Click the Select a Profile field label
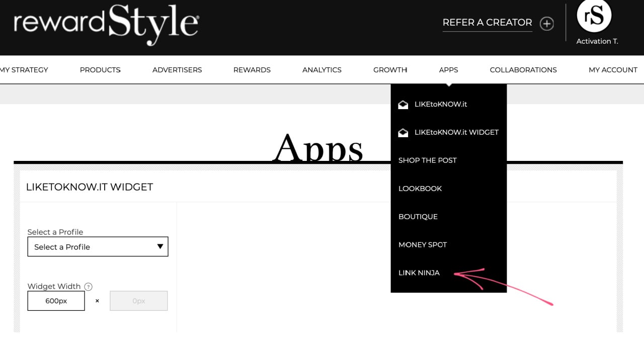This screenshot has width=644, height=362. [55, 232]
